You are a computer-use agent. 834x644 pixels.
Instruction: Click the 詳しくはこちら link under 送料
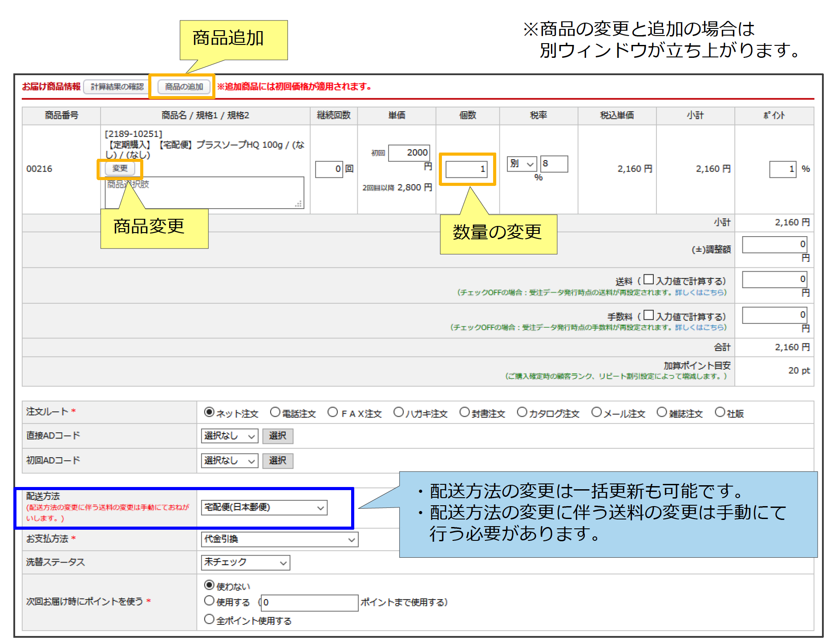click(x=700, y=292)
